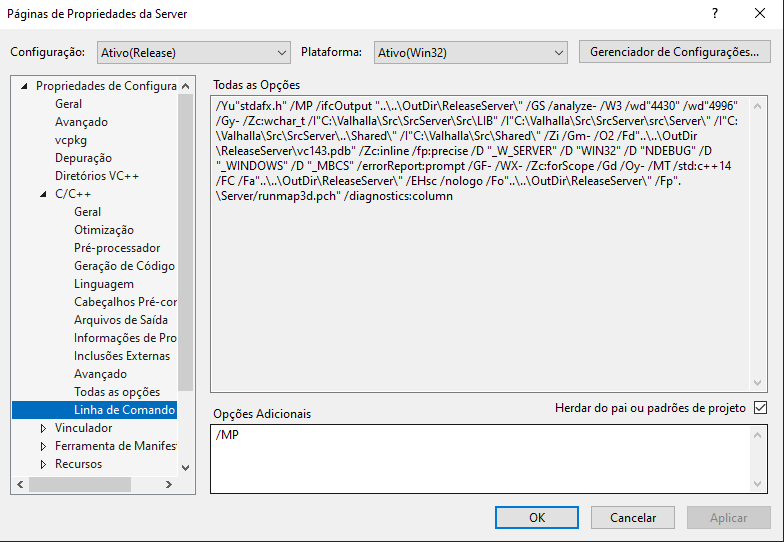Viewport: 784px width, 542px height.
Task: Open the Plataforma dropdown
Action: pyautogui.click(x=470, y=52)
